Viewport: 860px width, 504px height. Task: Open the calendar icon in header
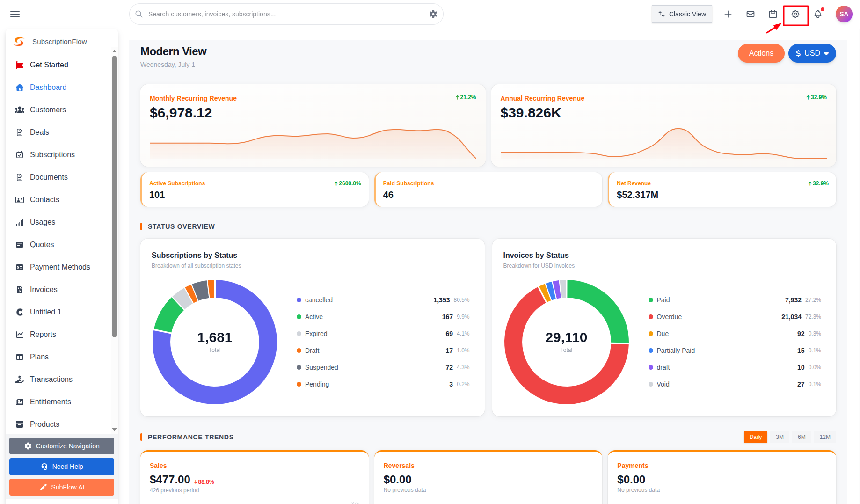pyautogui.click(x=773, y=14)
